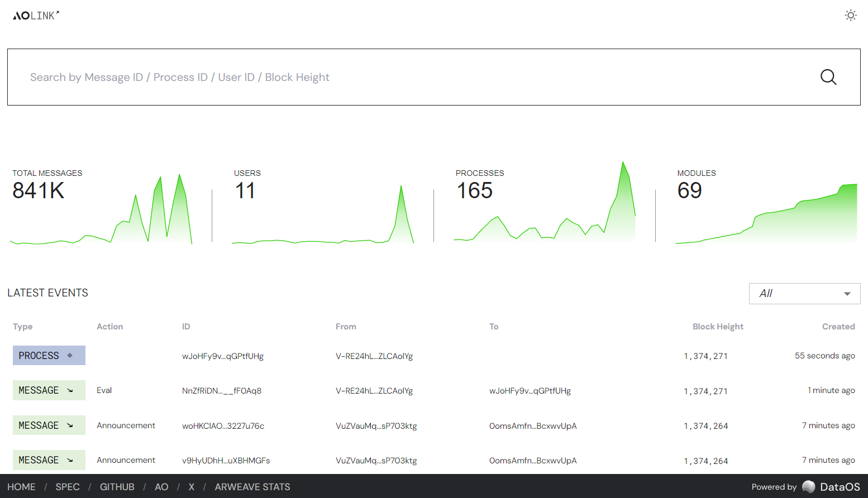Open the X link in the footer
This screenshot has width=868, height=498.
(191, 487)
